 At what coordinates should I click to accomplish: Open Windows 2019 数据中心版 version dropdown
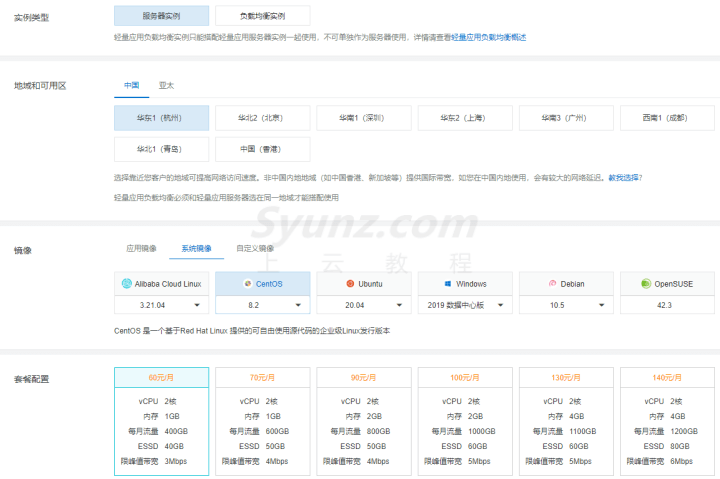(x=465, y=305)
